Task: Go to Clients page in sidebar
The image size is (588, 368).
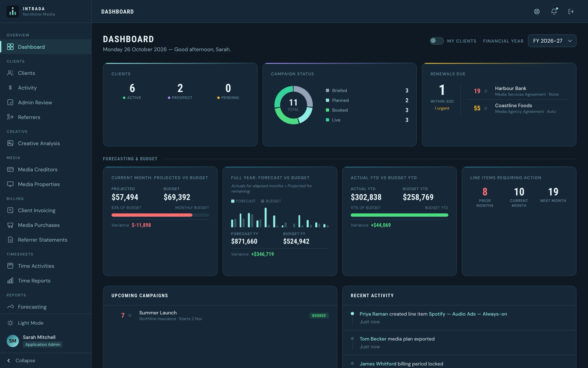Action: tap(46, 73)
